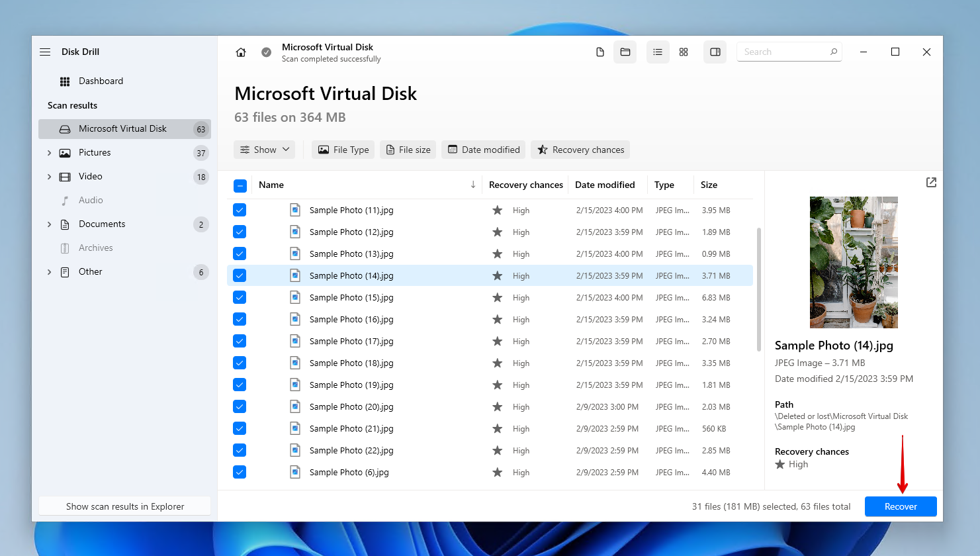The width and height of the screenshot is (980, 556).
Task: Uncheck Sample Photo (14).jpg checkbox
Action: click(x=240, y=275)
